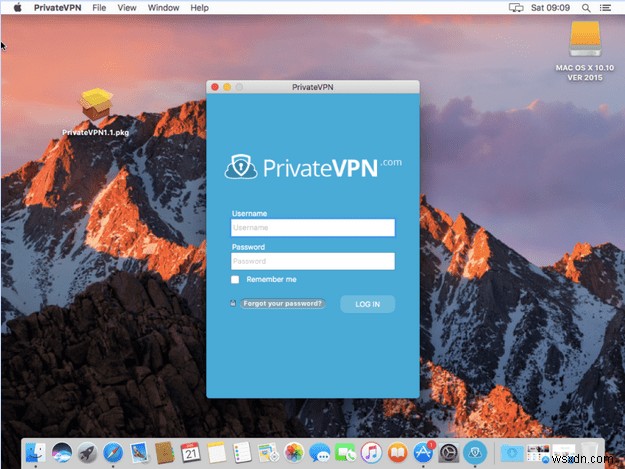Viewport: 625px width, 469px height.
Task: Launch Siri from the dock
Action: (61, 453)
